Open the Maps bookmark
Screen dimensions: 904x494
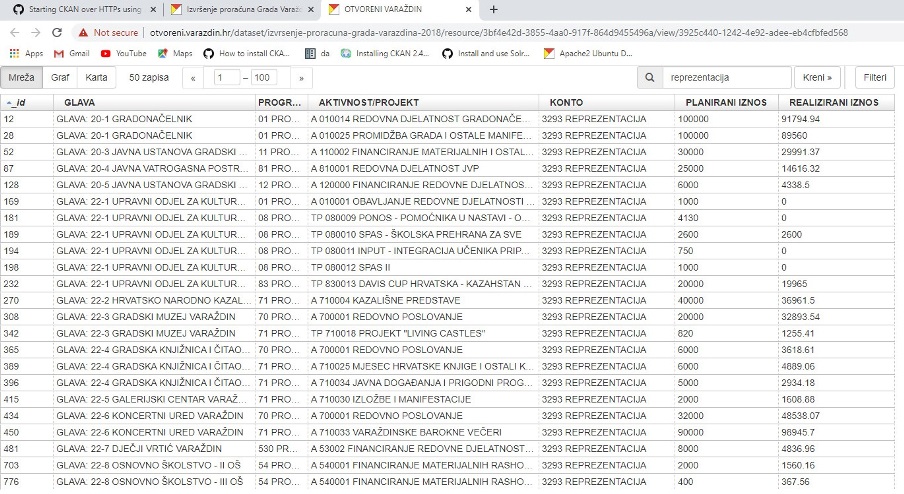175,53
